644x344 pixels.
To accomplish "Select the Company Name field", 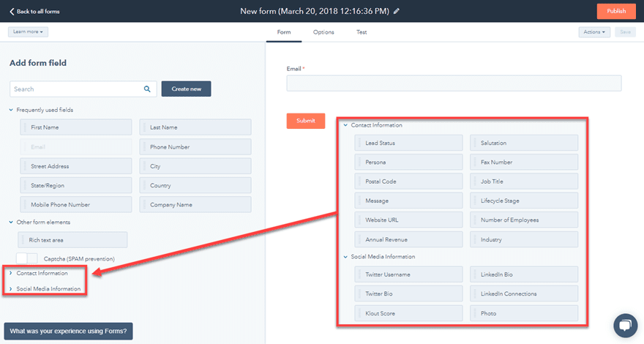I will click(x=195, y=205).
